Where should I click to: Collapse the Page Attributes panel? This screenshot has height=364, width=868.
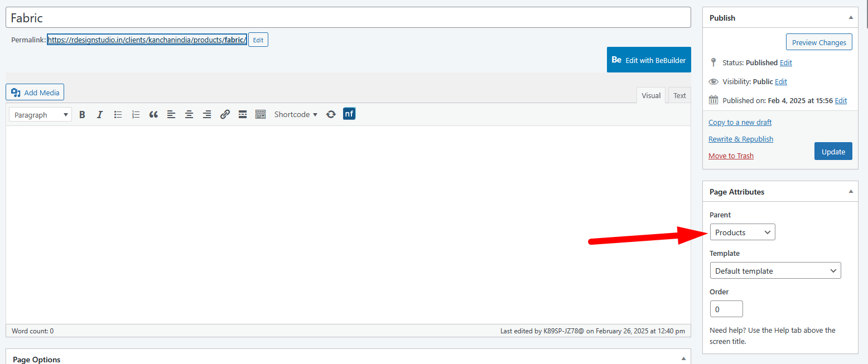pyautogui.click(x=851, y=192)
